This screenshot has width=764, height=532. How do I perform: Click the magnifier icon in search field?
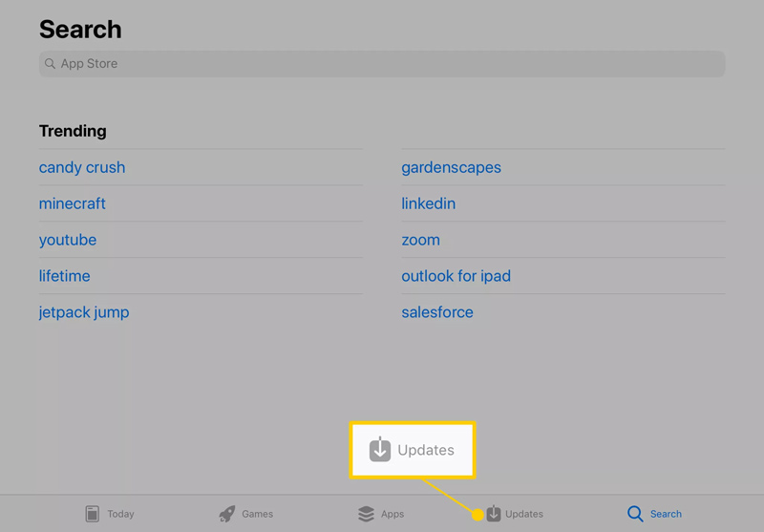tap(50, 64)
